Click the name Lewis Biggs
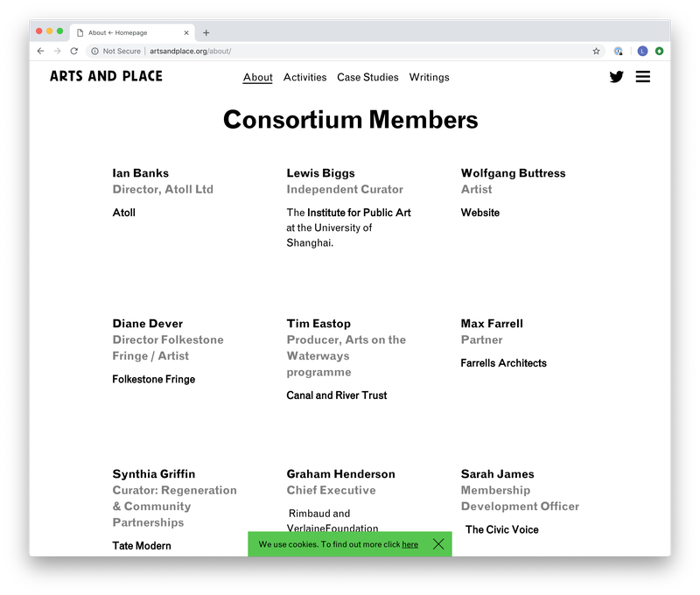Image resolution: width=700 pixels, height=595 pixels. click(320, 173)
